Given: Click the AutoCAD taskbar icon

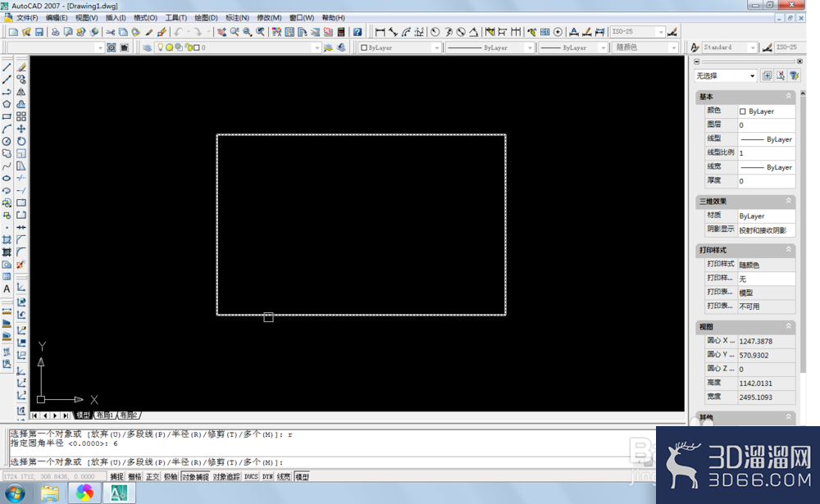Looking at the screenshot, I should 119,493.
